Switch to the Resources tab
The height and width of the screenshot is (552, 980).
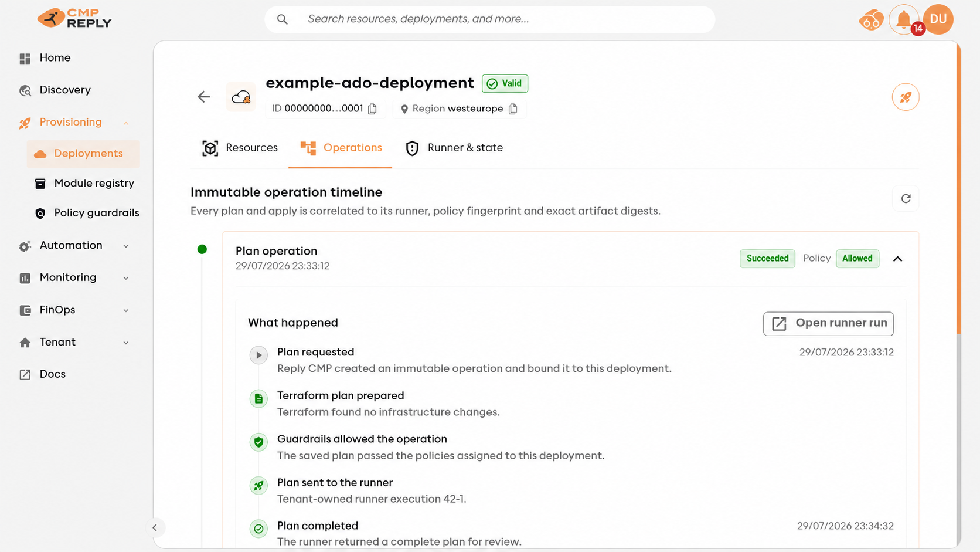tap(240, 148)
